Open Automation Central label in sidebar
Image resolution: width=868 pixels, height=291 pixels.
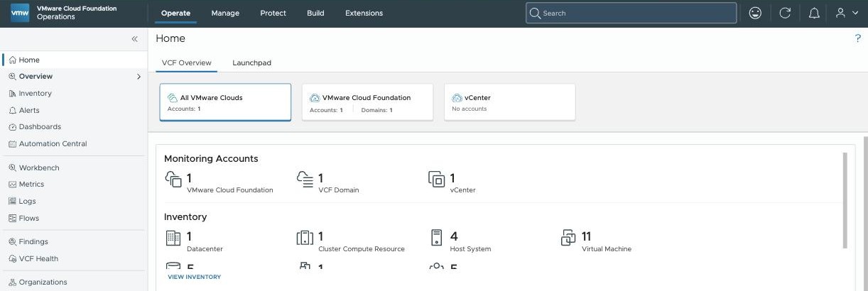pos(53,144)
